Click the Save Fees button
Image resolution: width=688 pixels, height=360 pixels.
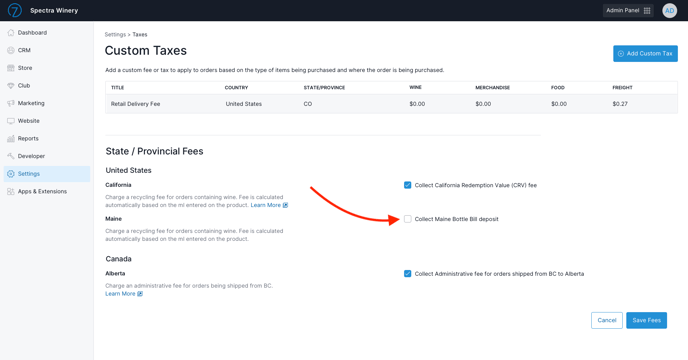point(646,320)
